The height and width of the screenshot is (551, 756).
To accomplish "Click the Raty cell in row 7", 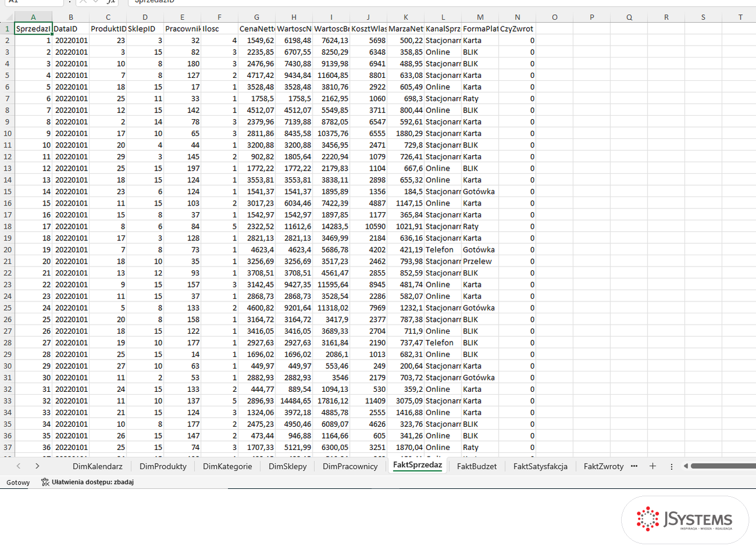I will click(480, 98).
